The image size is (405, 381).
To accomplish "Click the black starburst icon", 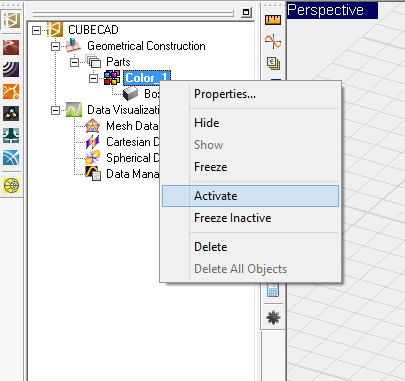I will [273, 317].
